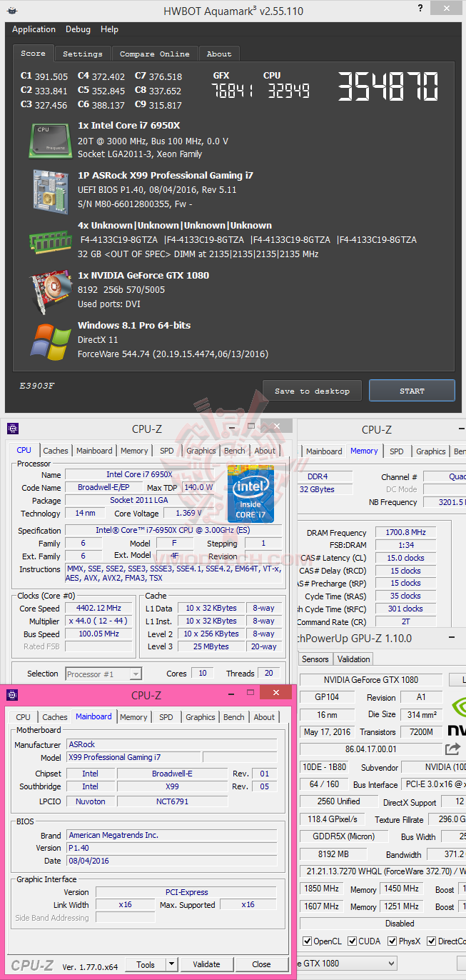The width and height of the screenshot is (466, 980).
Task: Click the Core Voltage value 1.369 V
Action: coord(189,514)
